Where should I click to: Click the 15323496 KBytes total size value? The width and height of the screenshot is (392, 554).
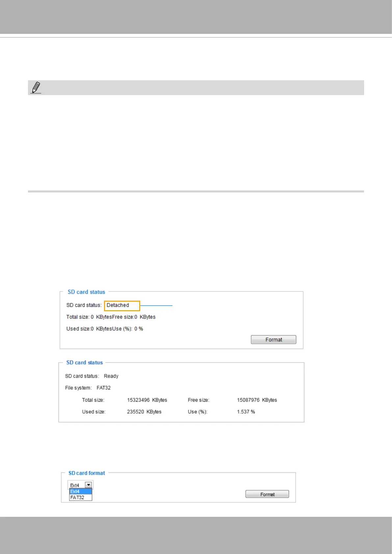pyautogui.click(x=147, y=400)
